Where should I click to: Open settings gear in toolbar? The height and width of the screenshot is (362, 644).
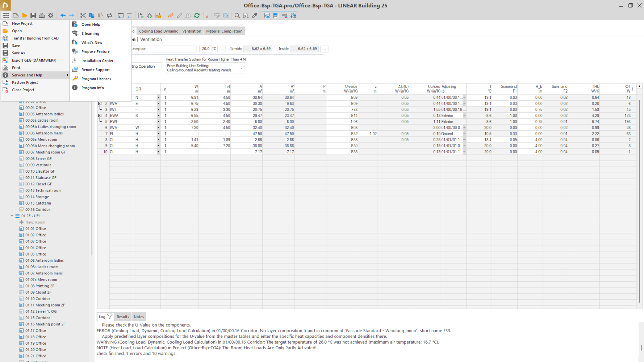pyautogui.click(x=51, y=15)
